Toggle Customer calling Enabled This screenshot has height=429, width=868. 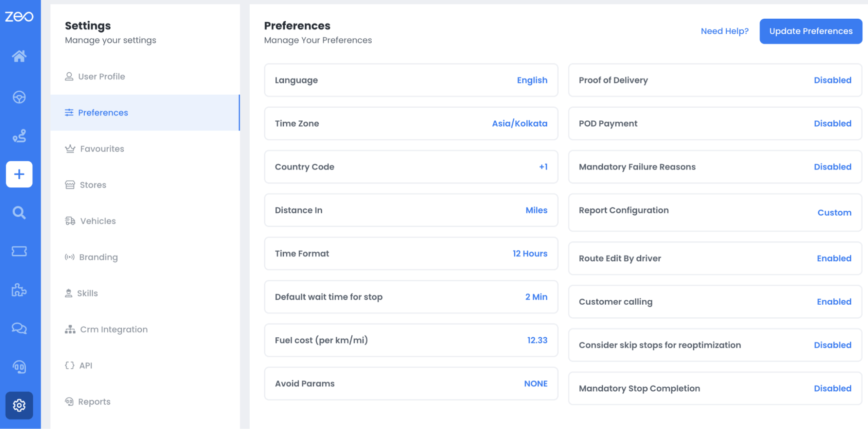point(834,302)
